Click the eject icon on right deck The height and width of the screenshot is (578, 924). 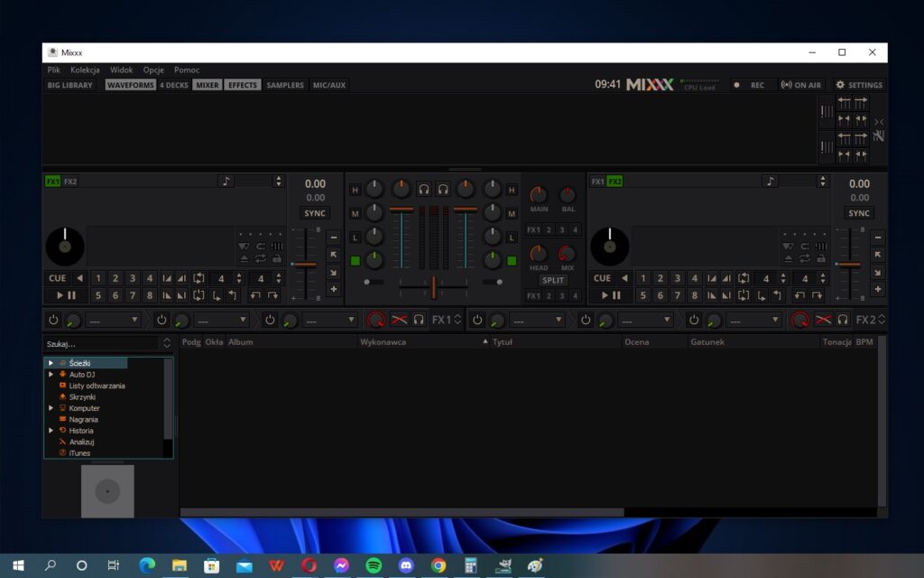coord(789,258)
